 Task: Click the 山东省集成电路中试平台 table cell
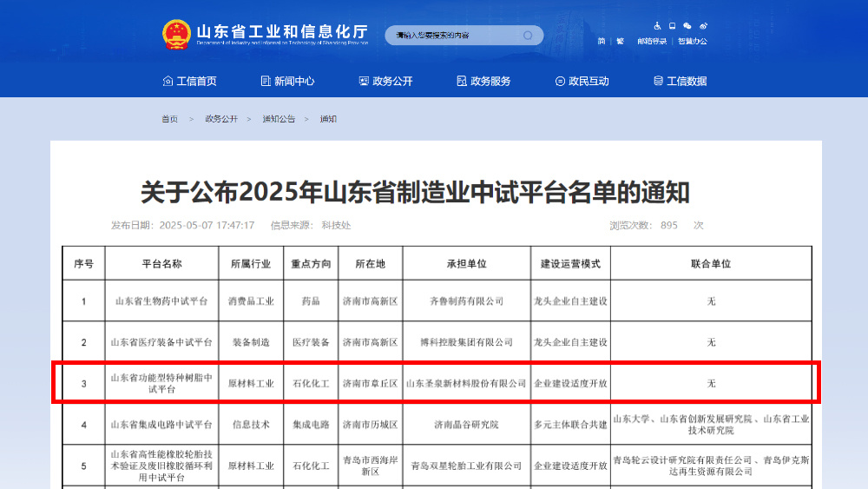[x=161, y=426]
